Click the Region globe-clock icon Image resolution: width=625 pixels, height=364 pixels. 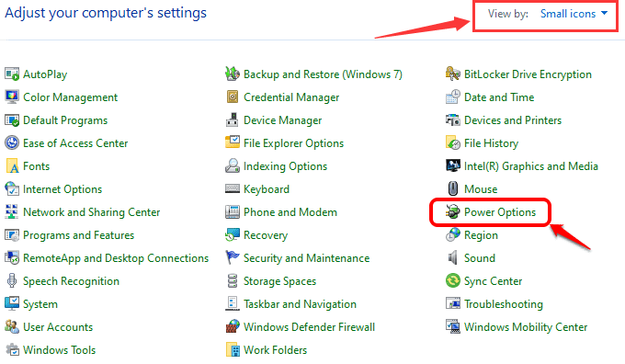pyautogui.click(x=453, y=235)
